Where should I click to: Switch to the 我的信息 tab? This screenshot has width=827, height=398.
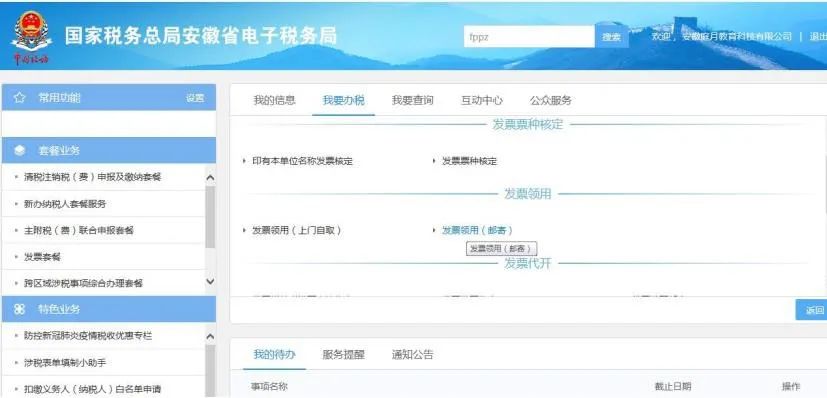point(274,100)
